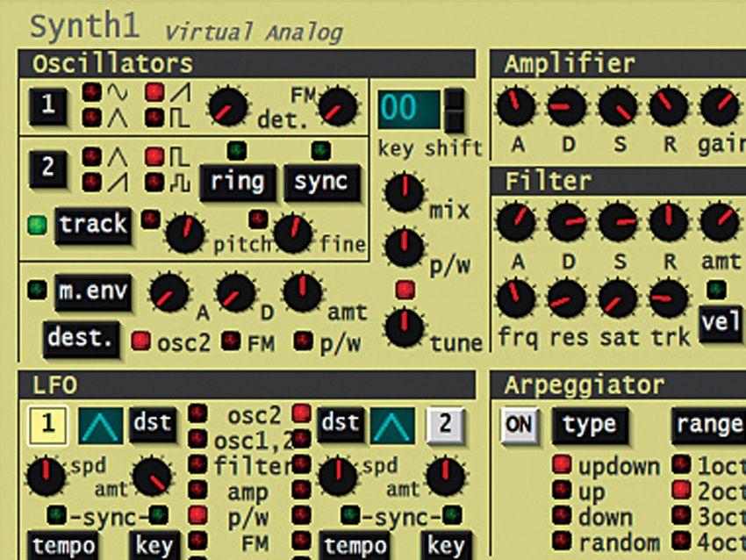Turn the Arpeggiator ON
This screenshot has height=560, width=746.
520,424
